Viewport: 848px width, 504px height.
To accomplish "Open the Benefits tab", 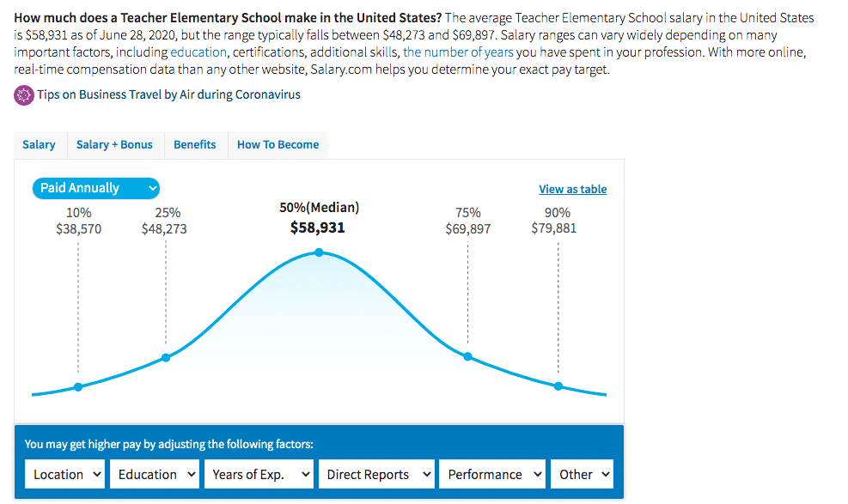I will [195, 144].
